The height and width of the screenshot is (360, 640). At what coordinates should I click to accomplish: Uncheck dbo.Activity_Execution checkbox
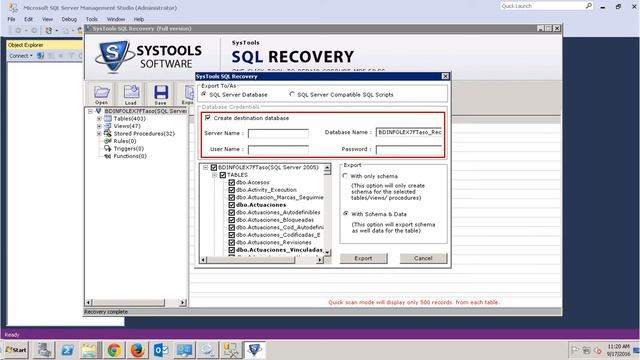[x=231, y=190]
